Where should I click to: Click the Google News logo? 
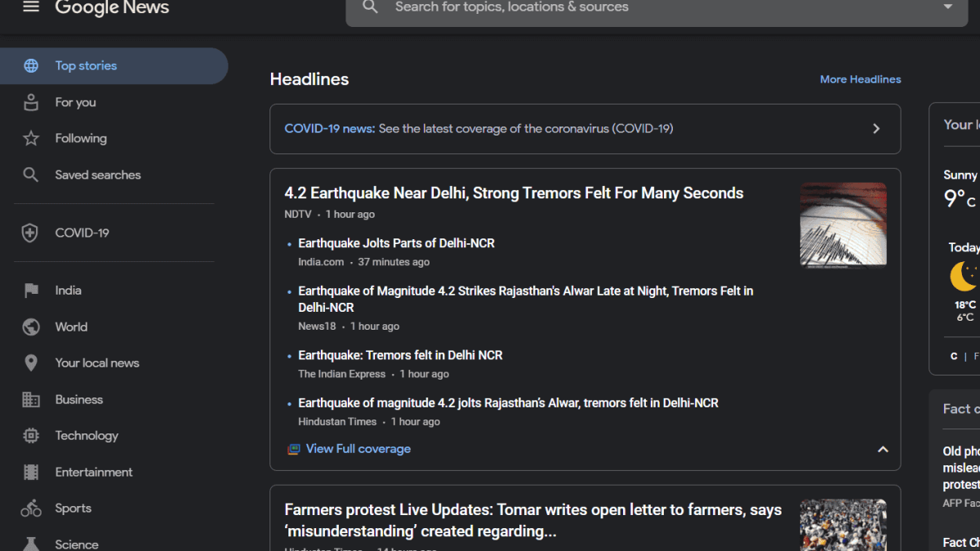(x=112, y=7)
